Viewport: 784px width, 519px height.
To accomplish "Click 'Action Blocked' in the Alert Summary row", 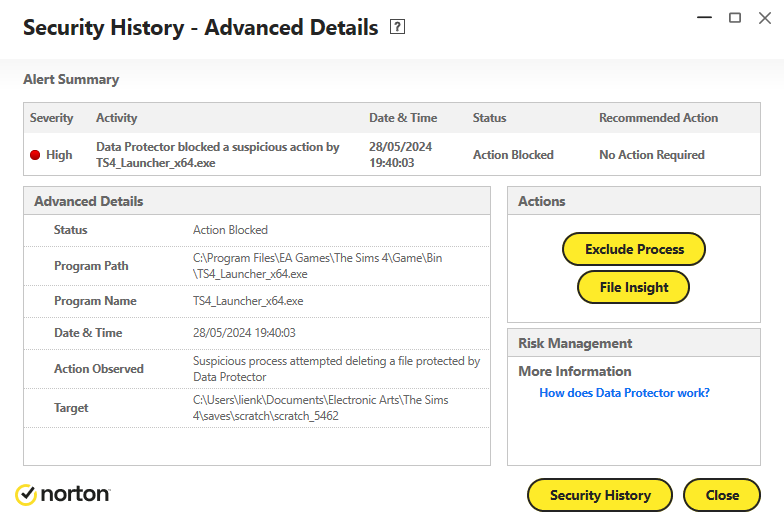I will click(x=513, y=155).
